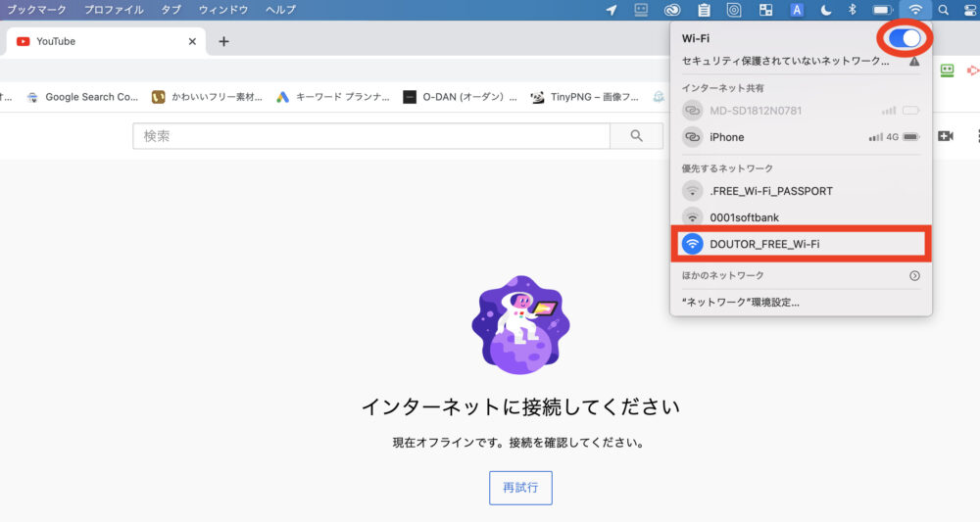This screenshot has height=522, width=980.
Task: Open the キーワード プランナ... bookmark
Action: [333, 97]
